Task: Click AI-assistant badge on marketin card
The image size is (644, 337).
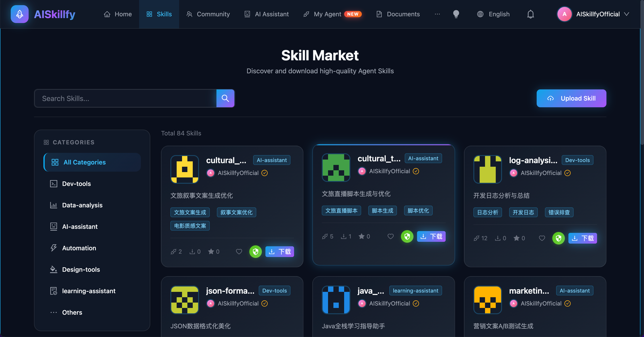Action: pos(574,291)
